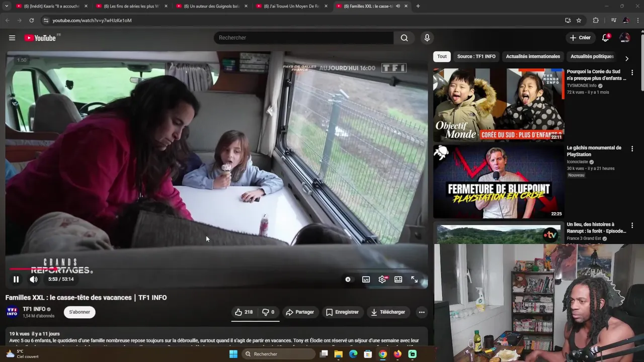The height and width of the screenshot is (362, 644).
Task: Switch to the J'ai Trouvé Un Moyen tab
Action: pos(291,6)
